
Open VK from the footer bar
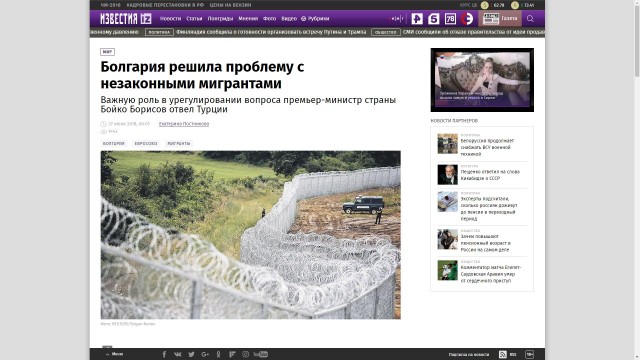(178, 354)
